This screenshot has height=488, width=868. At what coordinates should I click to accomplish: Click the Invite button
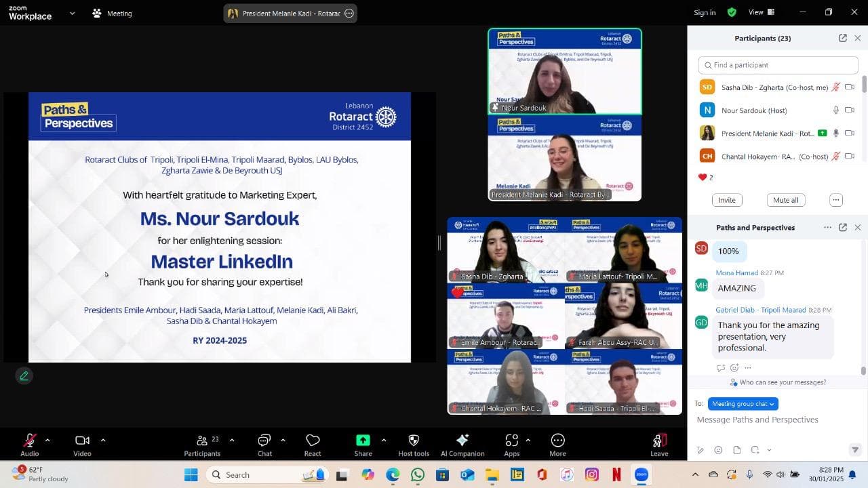coord(727,200)
